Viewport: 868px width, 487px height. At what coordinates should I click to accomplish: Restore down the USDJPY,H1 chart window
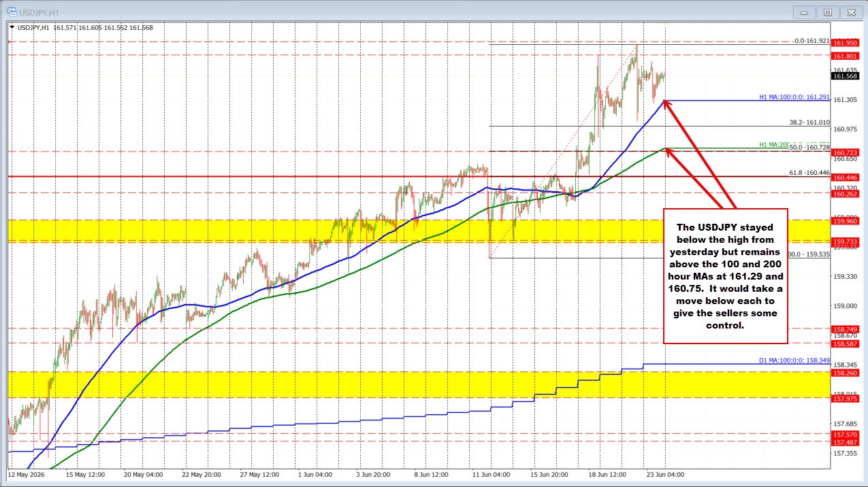(x=829, y=12)
